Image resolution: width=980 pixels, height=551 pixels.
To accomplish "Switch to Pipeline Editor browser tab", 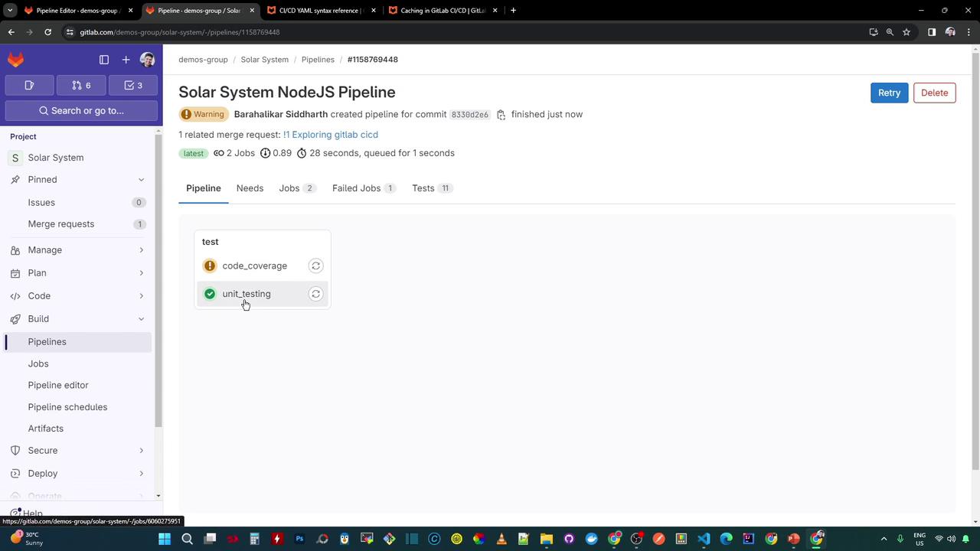I will [x=79, y=11].
